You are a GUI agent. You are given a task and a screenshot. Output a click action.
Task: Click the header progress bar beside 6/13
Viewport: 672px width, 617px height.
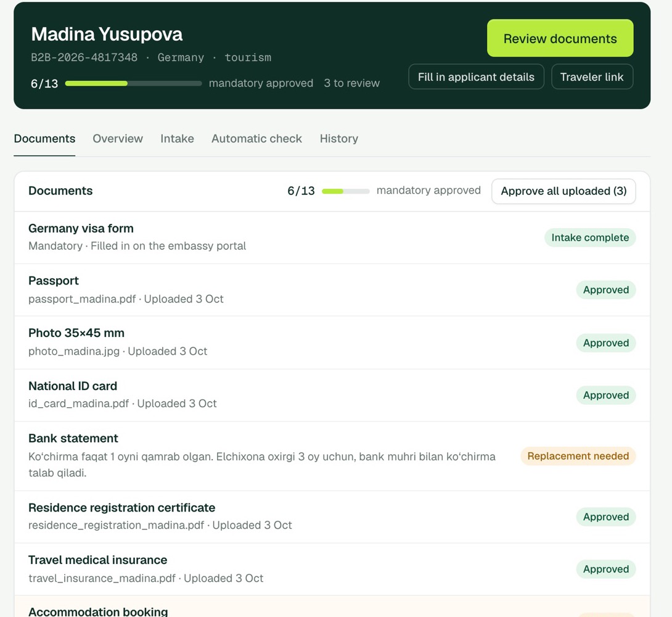[133, 83]
